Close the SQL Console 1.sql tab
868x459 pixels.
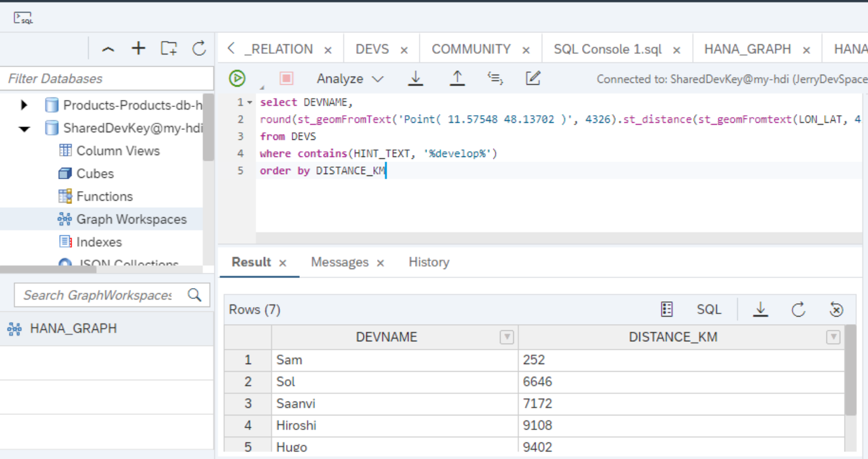click(676, 50)
